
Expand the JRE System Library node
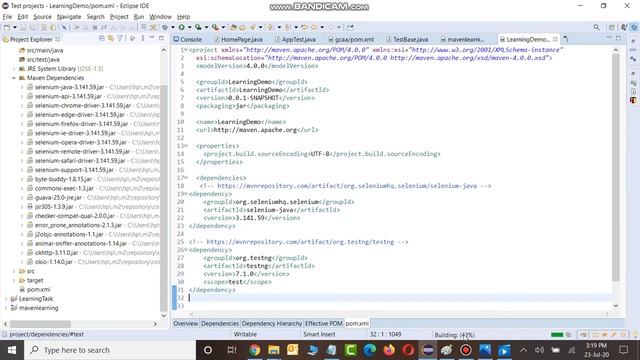coord(14,69)
